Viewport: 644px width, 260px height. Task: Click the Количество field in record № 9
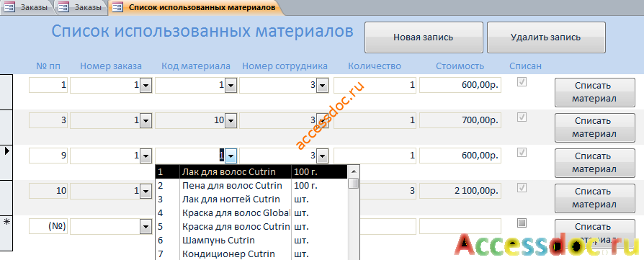[x=375, y=156]
